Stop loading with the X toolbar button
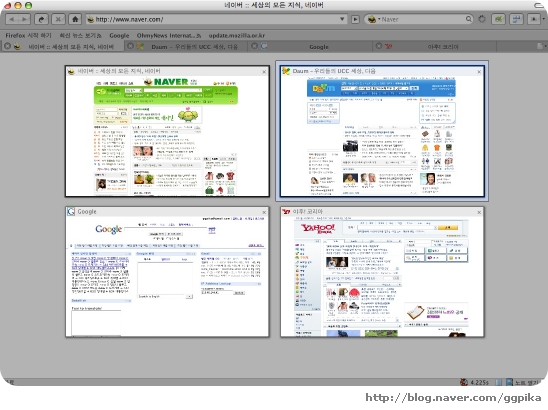This screenshot has height=410, width=548. click(x=58, y=19)
